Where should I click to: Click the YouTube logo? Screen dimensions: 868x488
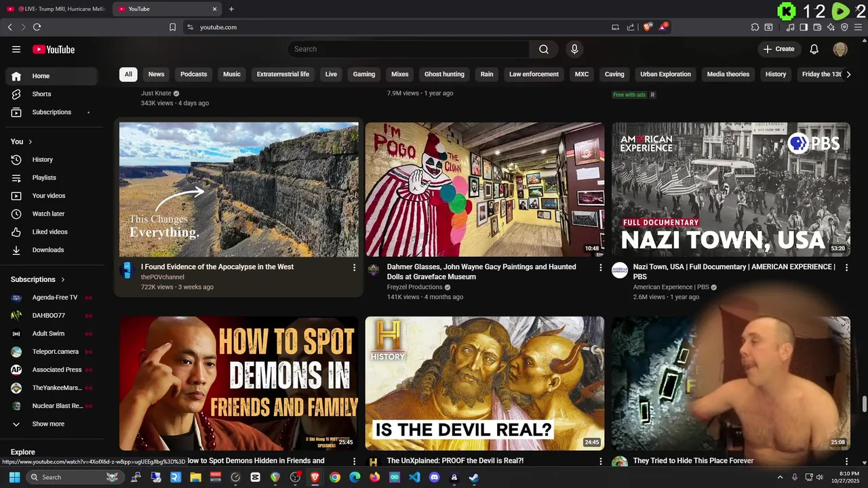[54, 49]
